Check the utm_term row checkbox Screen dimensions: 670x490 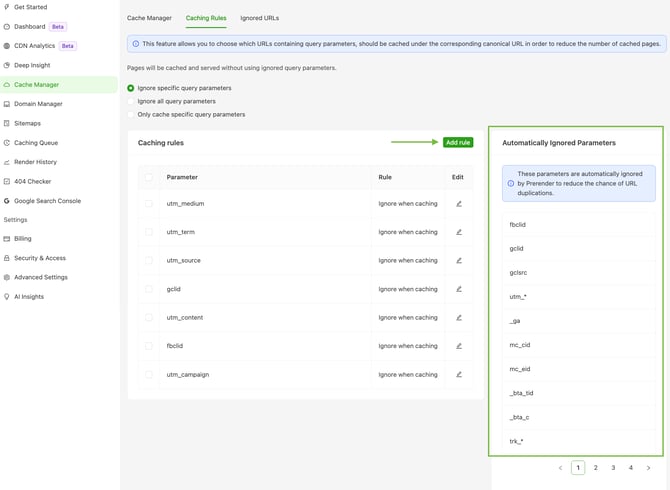pos(149,232)
